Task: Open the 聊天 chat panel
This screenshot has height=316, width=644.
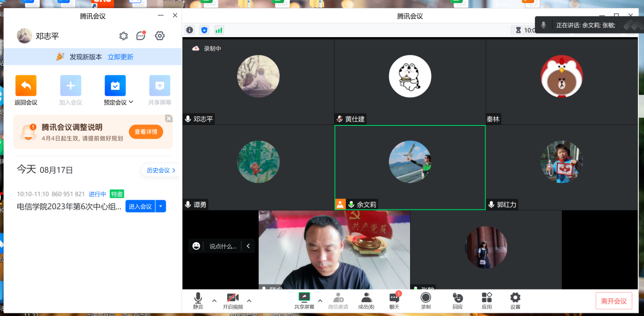Action: (394, 300)
